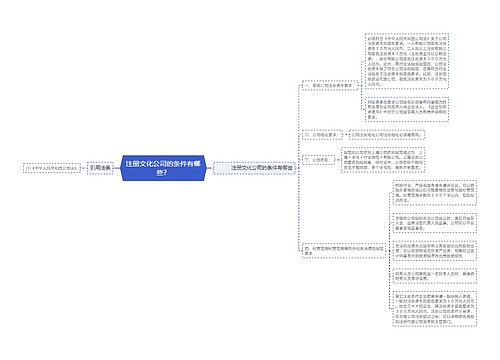The height and width of the screenshot is (360, 500).
Task: Click the bottom paragraph about other registration conditions
Action: coord(435,309)
